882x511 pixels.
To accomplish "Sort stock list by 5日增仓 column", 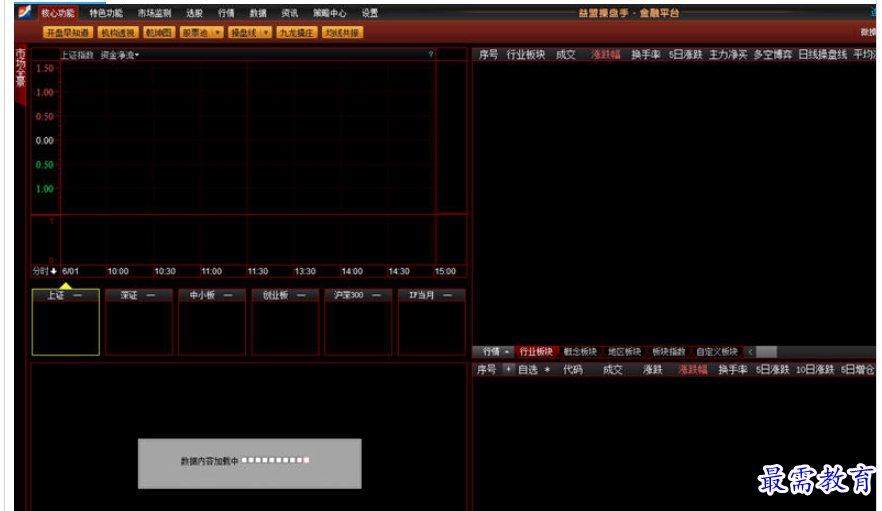I will tap(858, 370).
